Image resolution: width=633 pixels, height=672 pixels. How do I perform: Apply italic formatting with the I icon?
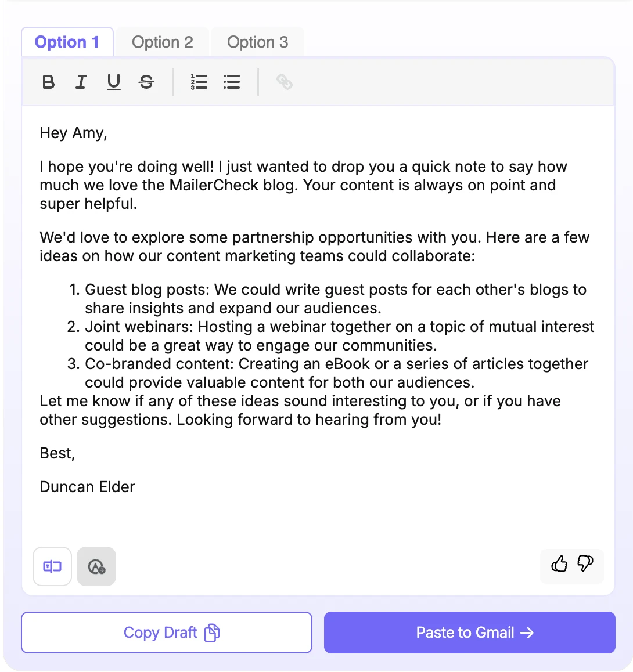coord(81,82)
